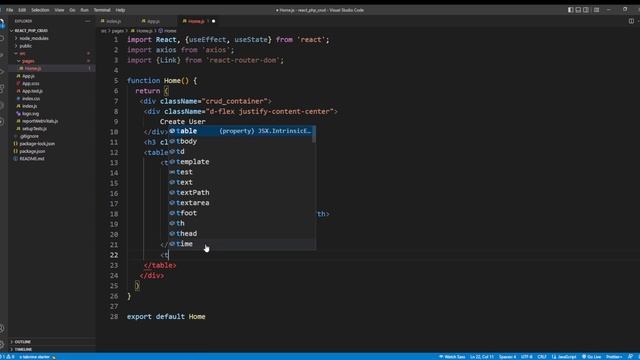Click Go Live in status bar
The image size is (640, 360).
591,357
